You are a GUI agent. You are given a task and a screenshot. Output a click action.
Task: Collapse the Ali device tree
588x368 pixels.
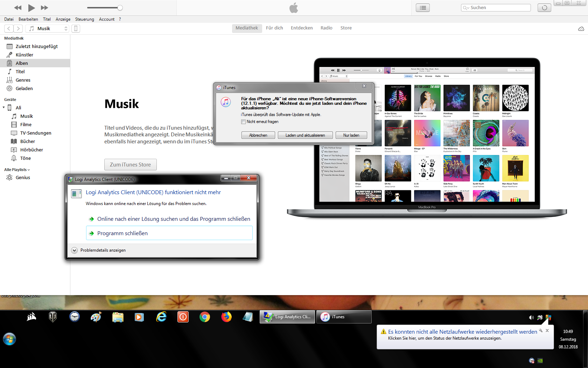[x=3, y=108]
